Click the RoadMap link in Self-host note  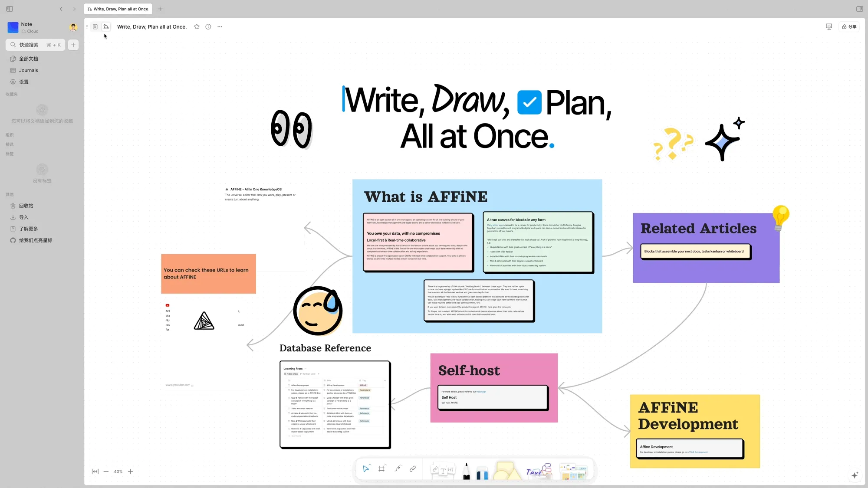[x=481, y=392]
